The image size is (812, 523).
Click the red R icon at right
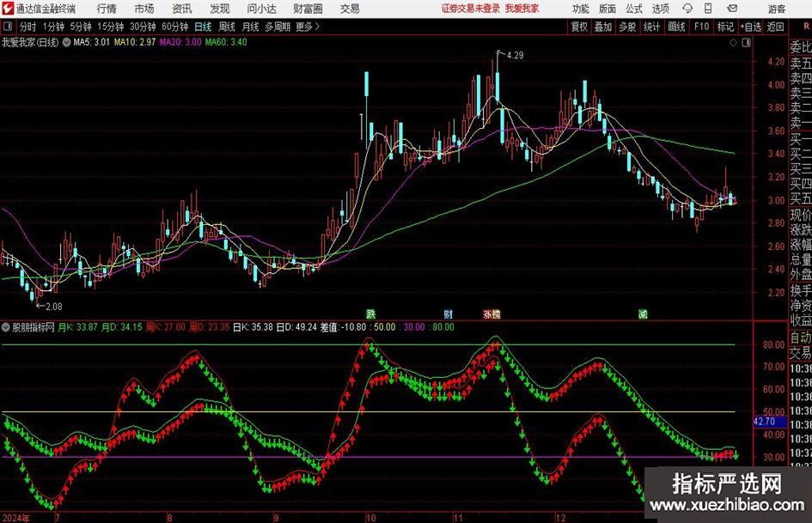[x=806, y=27]
